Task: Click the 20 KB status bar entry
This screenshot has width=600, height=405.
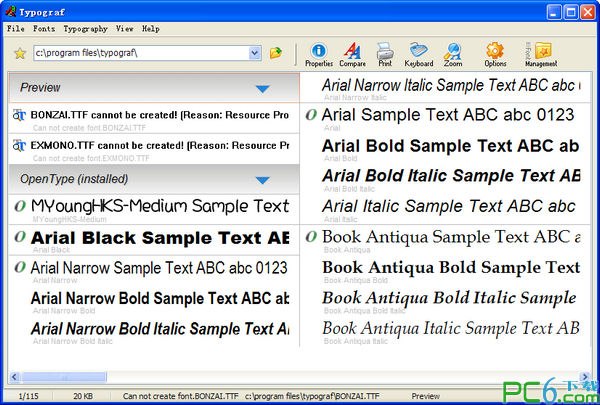Action: (x=83, y=396)
